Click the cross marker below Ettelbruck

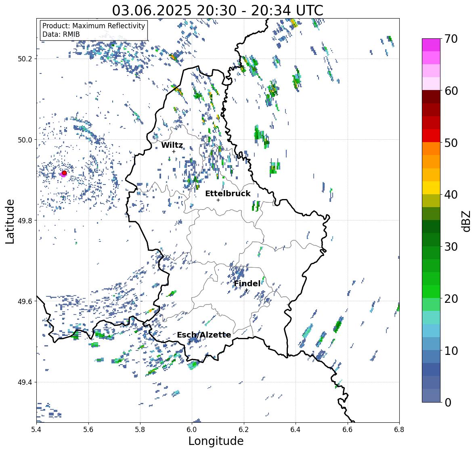218,200
